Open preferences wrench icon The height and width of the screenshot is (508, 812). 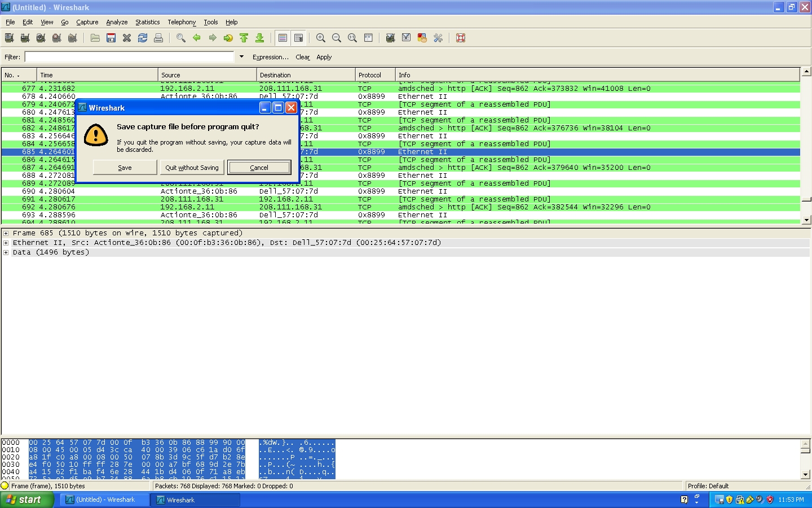click(x=438, y=38)
